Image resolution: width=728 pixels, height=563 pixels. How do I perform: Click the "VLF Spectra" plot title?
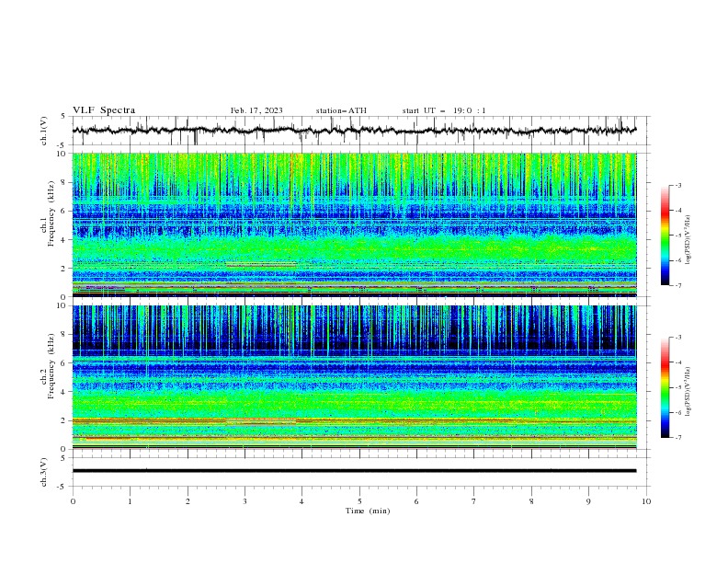(x=104, y=110)
